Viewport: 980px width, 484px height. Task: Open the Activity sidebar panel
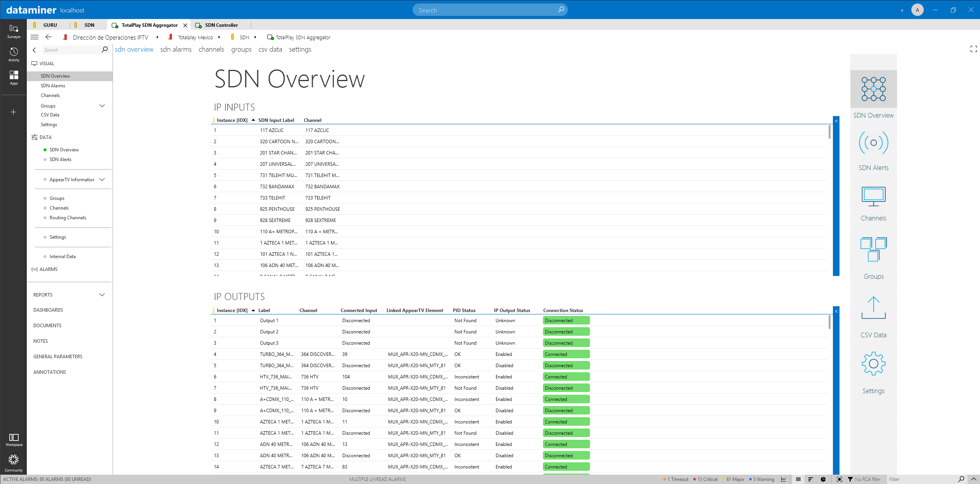(14, 54)
